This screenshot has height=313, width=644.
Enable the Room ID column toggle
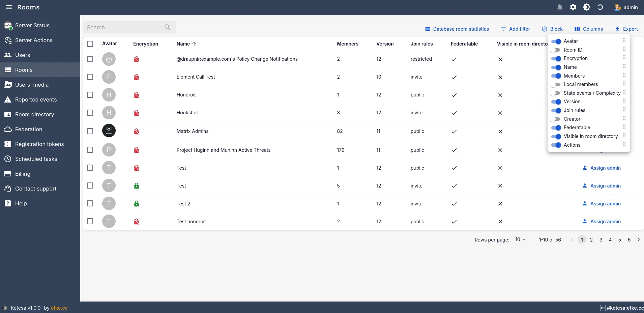click(555, 50)
